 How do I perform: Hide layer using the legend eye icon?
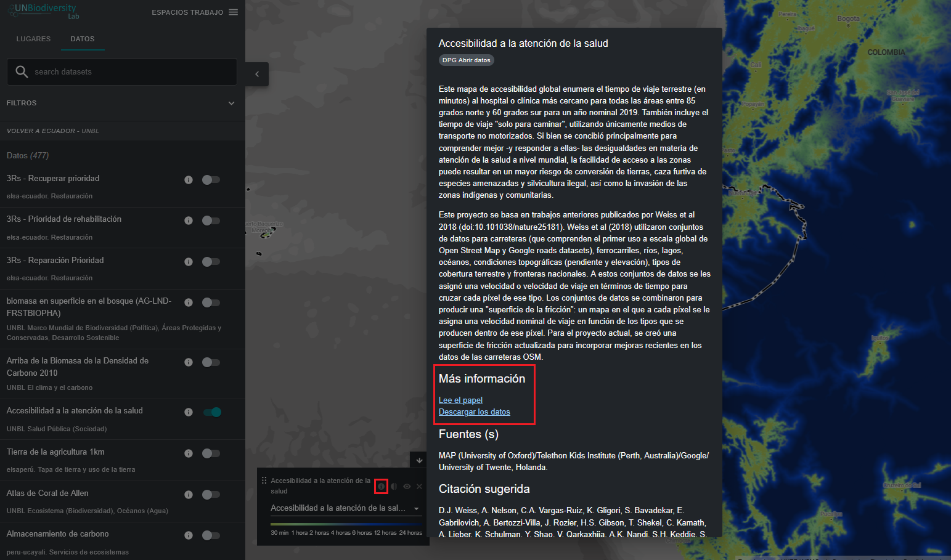click(407, 486)
